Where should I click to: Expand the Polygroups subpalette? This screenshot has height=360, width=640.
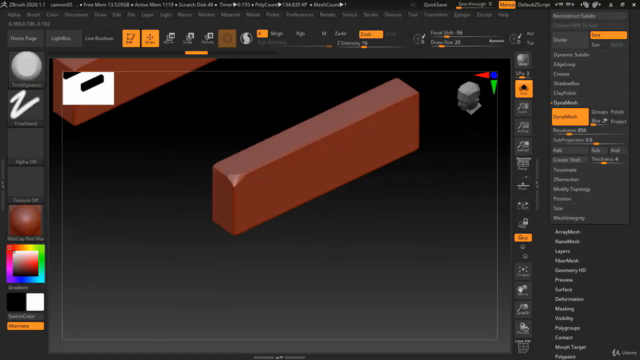coord(567,328)
